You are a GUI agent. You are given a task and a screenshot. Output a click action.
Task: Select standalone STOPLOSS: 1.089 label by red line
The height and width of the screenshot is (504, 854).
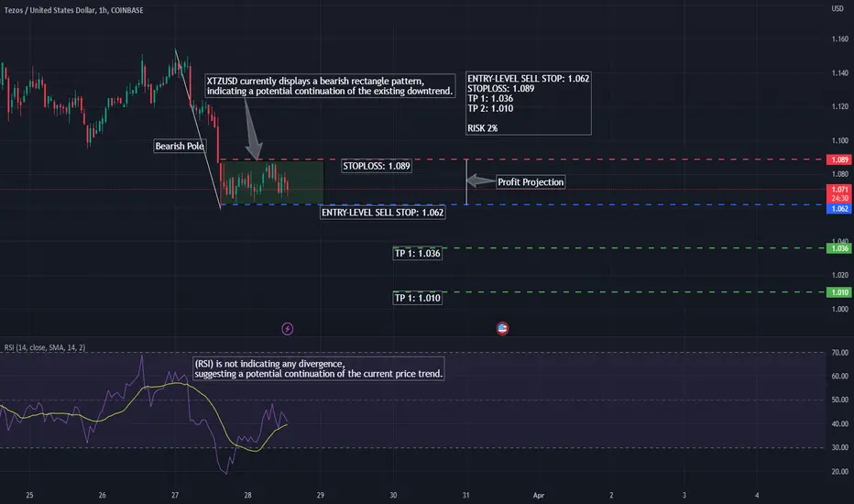pyautogui.click(x=377, y=166)
